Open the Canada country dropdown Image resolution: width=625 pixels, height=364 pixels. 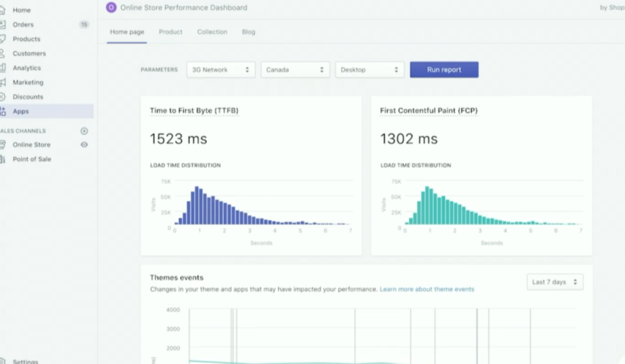pos(295,70)
